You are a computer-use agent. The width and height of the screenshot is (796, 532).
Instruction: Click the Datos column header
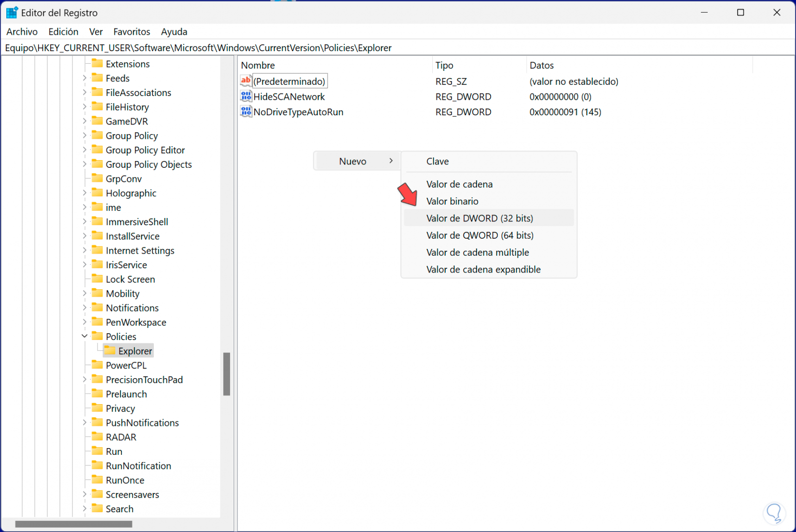tap(541, 65)
